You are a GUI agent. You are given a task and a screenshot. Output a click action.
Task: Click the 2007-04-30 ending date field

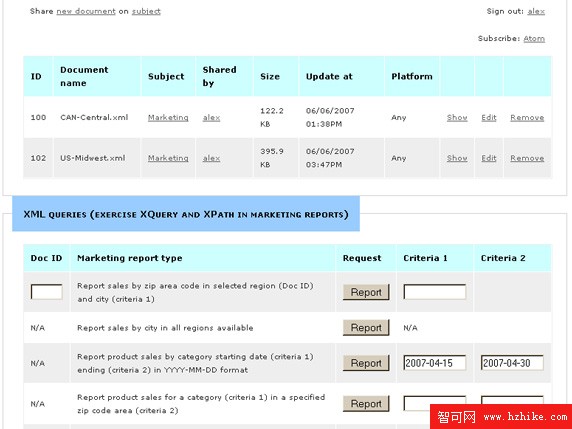[x=512, y=363]
